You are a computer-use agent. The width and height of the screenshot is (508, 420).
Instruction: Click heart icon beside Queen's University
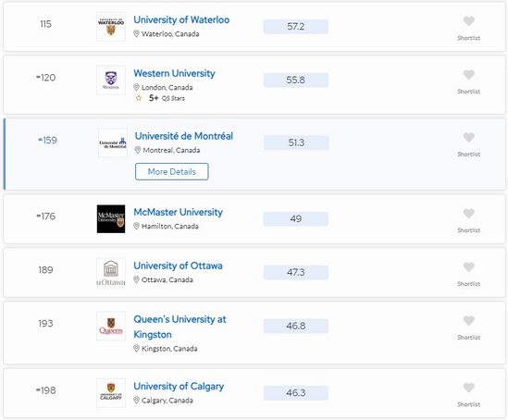(468, 321)
